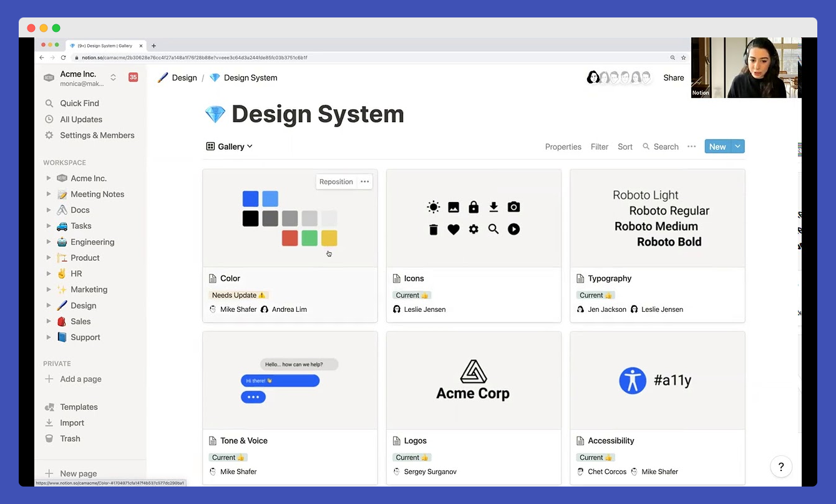Click the plus icon beside New page
The image size is (836, 504).
pos(49,473)
